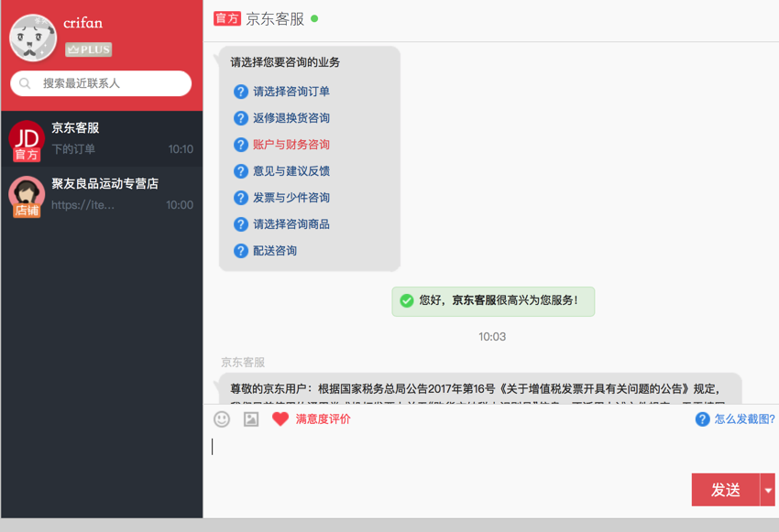Click the crifan username text
This screenshot has width=779, height=532.
coord(83,23)
